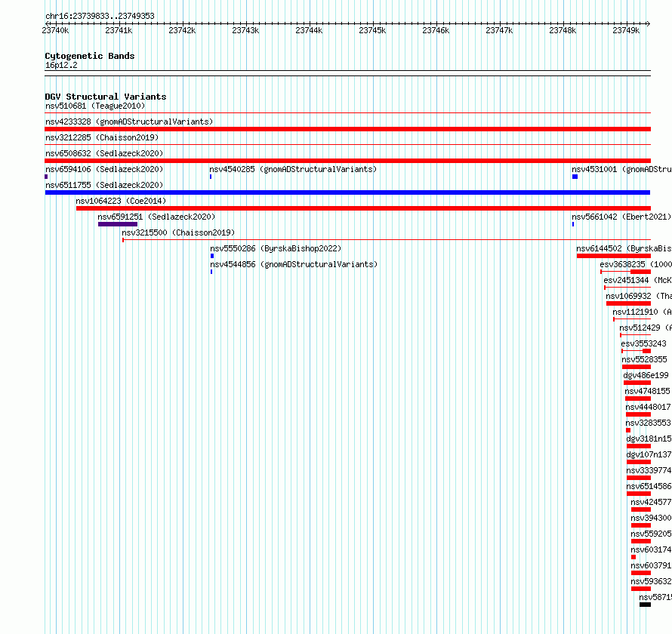Click the red bar under nsv1064223
672x634 pixels.
click(x=363, y=208)
